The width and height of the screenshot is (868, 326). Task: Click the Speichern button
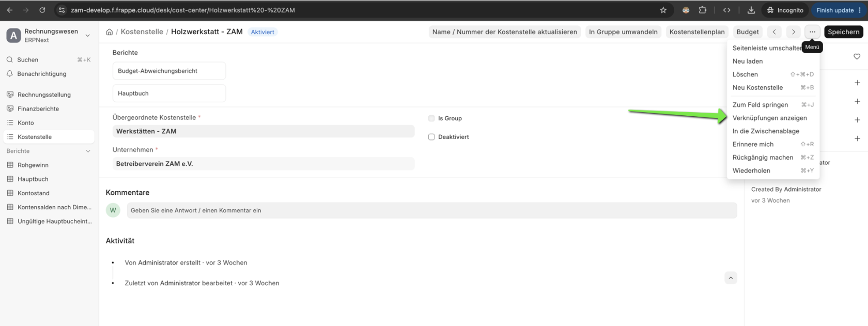(844, 32)
